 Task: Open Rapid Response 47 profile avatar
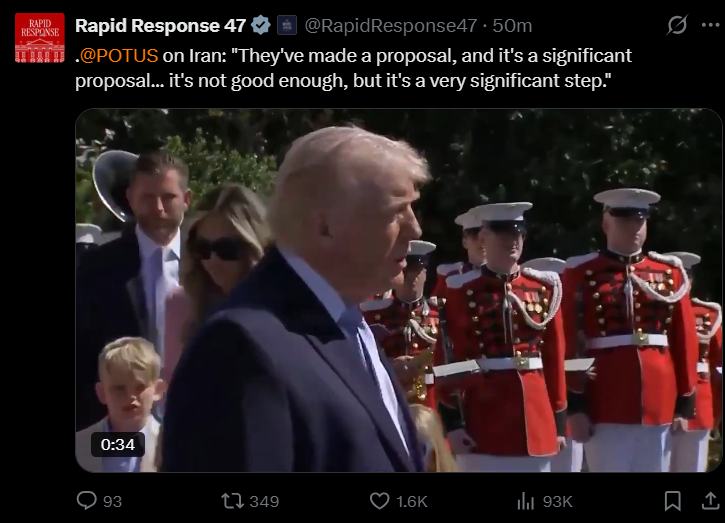tap(40, 38)
